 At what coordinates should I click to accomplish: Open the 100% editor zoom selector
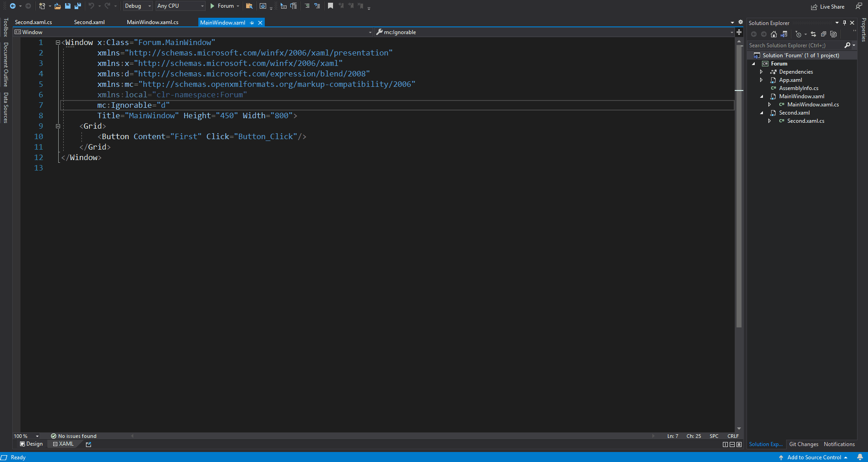(25, 436)
